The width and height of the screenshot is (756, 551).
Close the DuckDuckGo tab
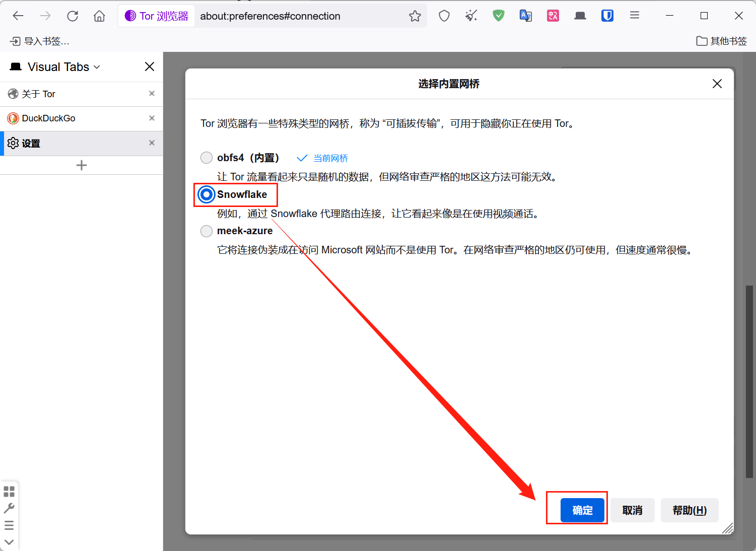coord(152,118)
